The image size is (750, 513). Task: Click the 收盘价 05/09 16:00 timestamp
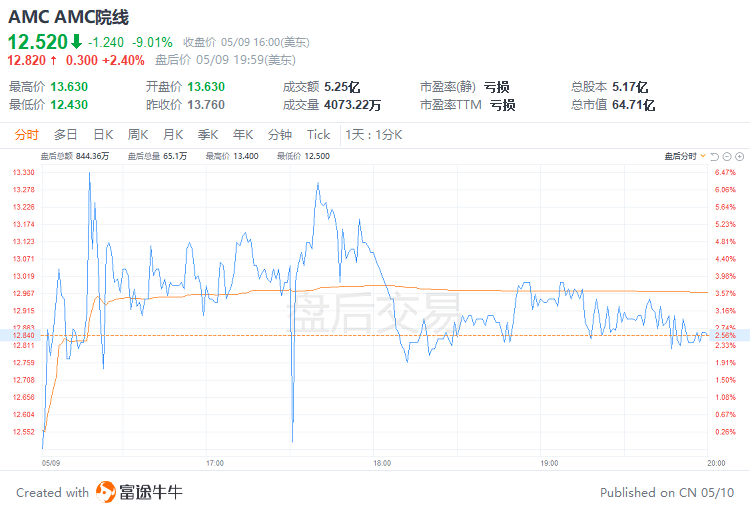246,43
